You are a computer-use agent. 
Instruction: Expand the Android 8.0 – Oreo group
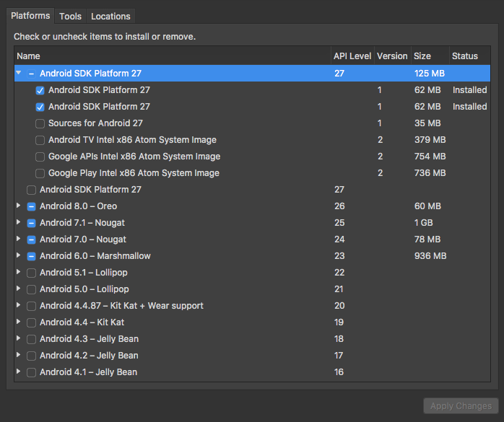tap(19, 206)
